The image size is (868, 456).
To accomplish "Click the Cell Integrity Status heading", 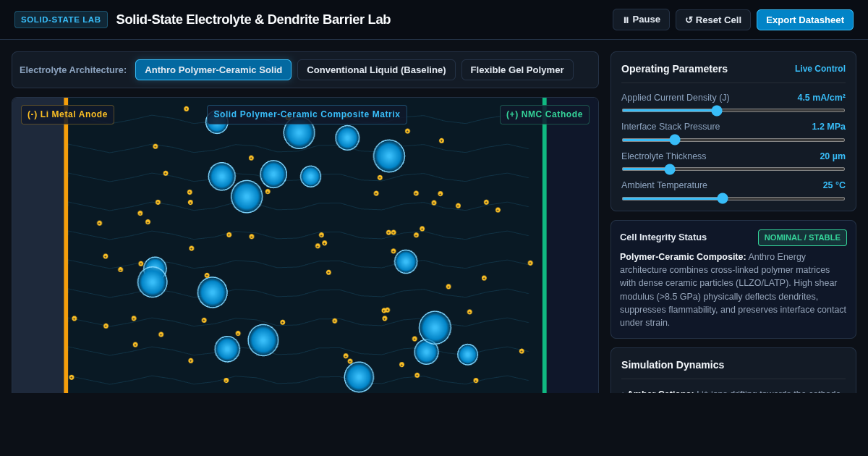I will (x=663, y=237).
